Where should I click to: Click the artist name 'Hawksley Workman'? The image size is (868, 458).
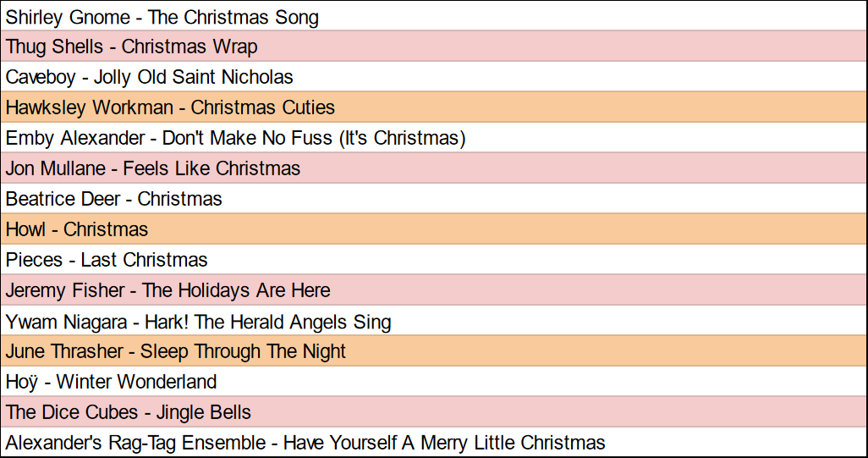(90, 108)
